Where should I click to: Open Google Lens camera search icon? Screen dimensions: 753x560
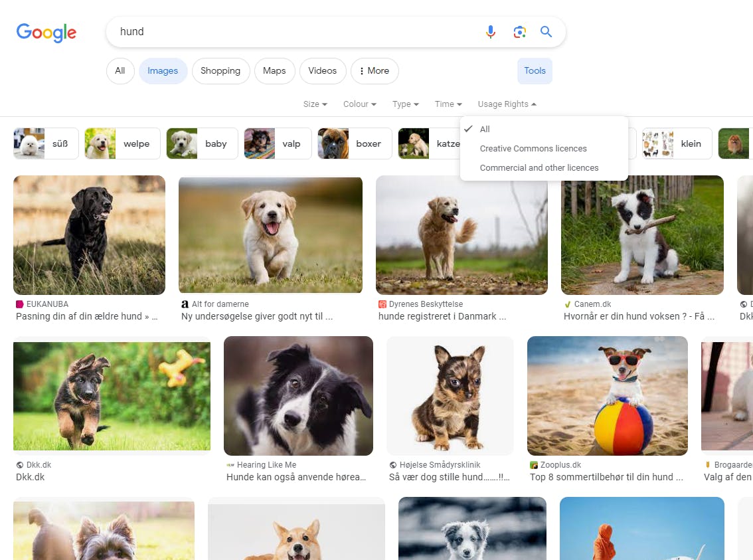(x=519, y=32)
